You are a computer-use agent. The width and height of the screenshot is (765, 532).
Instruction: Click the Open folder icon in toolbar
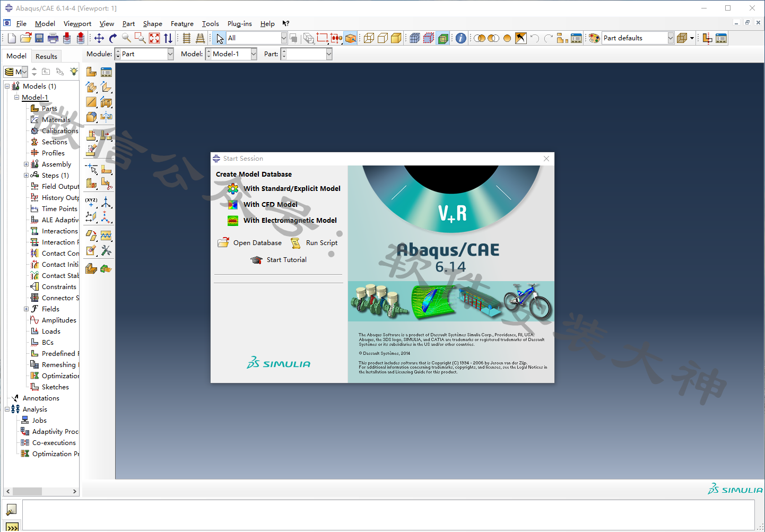point(25,38)
